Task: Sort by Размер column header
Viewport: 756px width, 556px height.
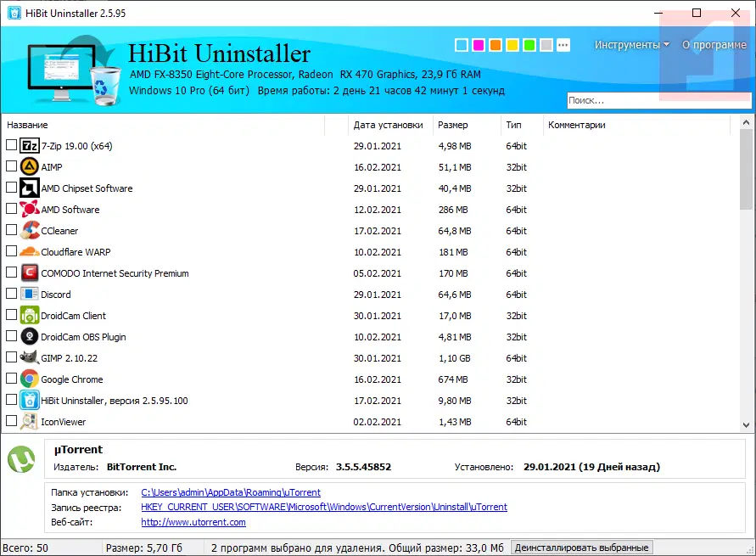Action: click(467, 125)
